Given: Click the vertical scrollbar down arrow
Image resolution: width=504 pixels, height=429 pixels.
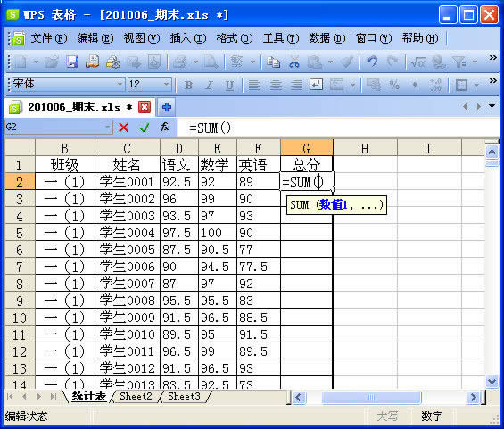Looking at the screenshot, I should click(x=492, y=382).
